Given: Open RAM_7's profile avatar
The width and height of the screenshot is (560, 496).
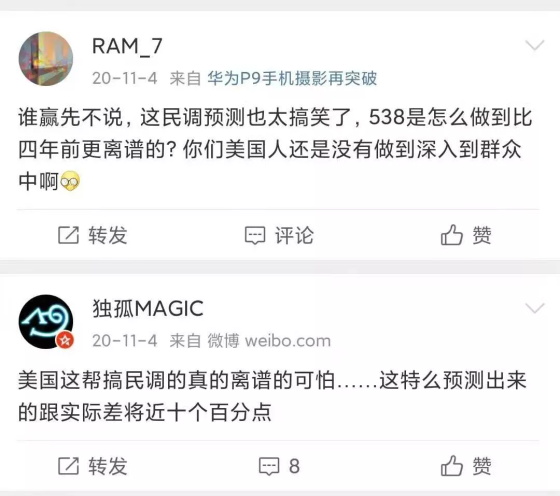Looking at the screenshot, I should click(46, 59).
